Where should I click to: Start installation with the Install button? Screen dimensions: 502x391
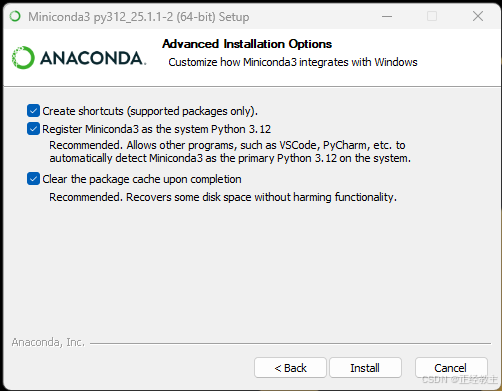coord(365,368)
